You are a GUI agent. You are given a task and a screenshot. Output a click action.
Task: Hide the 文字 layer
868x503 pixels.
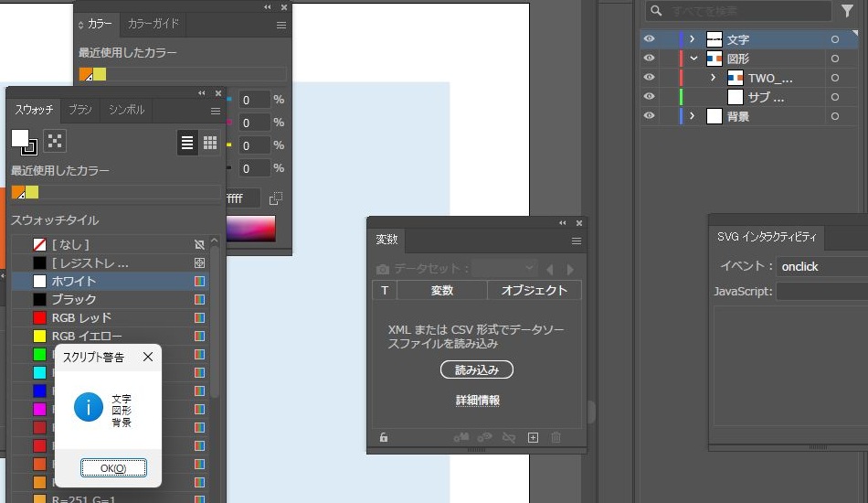(649, 38)
